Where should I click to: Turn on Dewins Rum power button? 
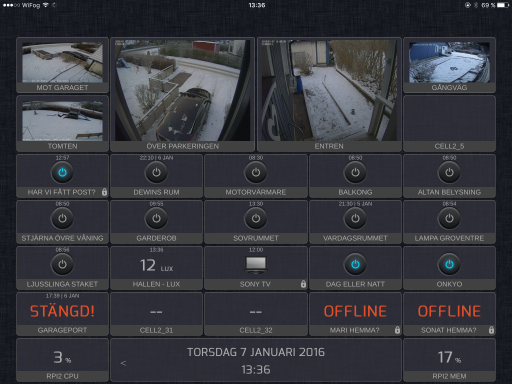pos(156,173)
